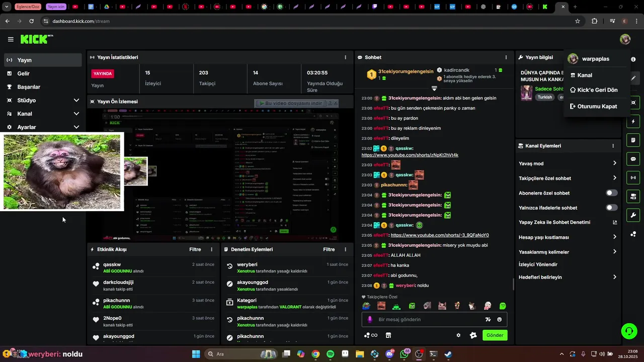This screenshot has height=362, width=644.
Task: Open chat settings gear icon
Action: coord(458,335)
